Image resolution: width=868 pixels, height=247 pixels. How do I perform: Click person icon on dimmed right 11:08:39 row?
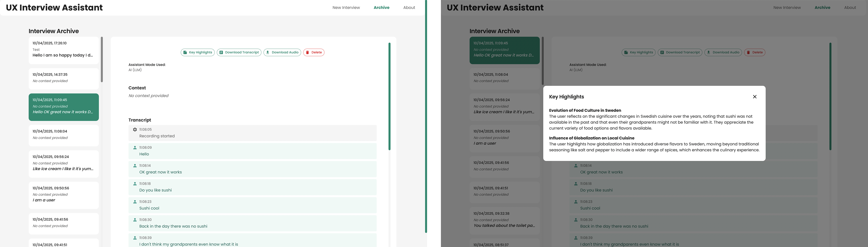point(576,238)
